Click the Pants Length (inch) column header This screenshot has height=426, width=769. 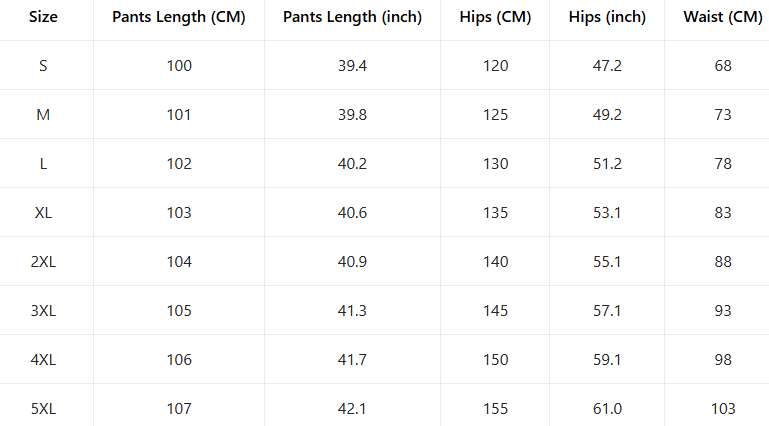[352, 17]
